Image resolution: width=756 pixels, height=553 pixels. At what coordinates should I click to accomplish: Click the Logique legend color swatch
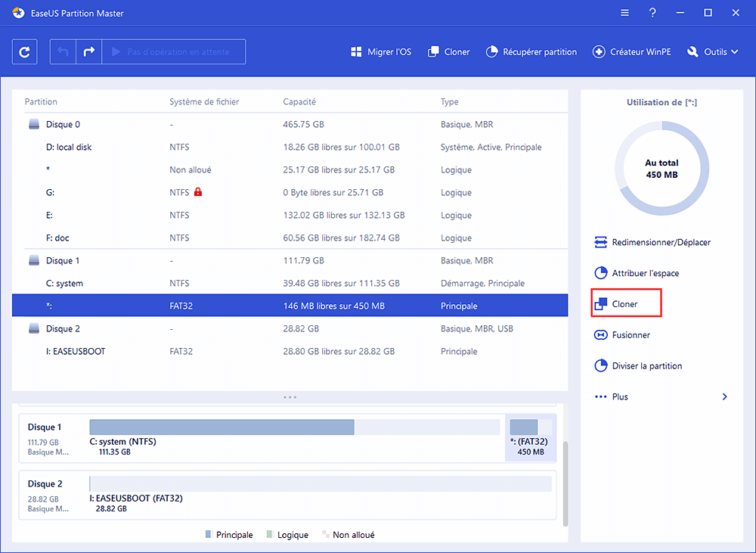pos(270,534)
